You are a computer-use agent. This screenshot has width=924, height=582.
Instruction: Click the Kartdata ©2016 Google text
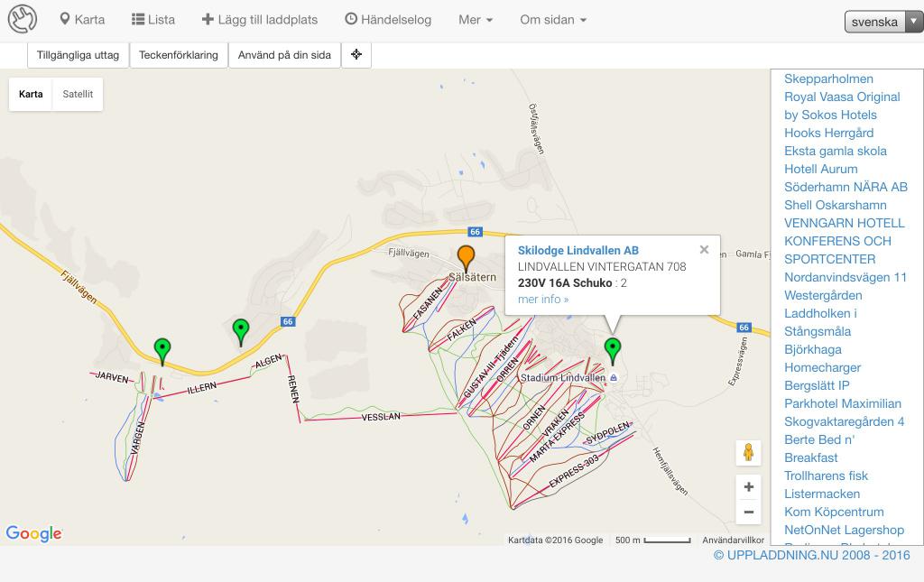pos(555,540)
